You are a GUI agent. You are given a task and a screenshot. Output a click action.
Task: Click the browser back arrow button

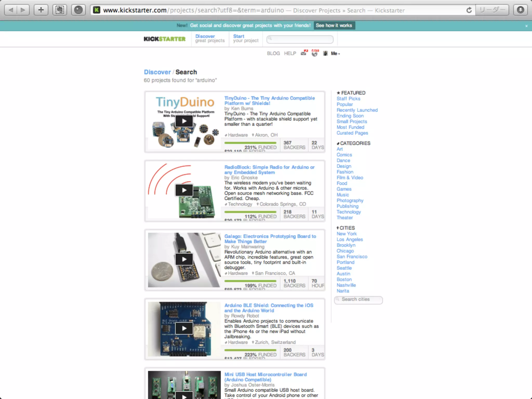pos(11,10)
